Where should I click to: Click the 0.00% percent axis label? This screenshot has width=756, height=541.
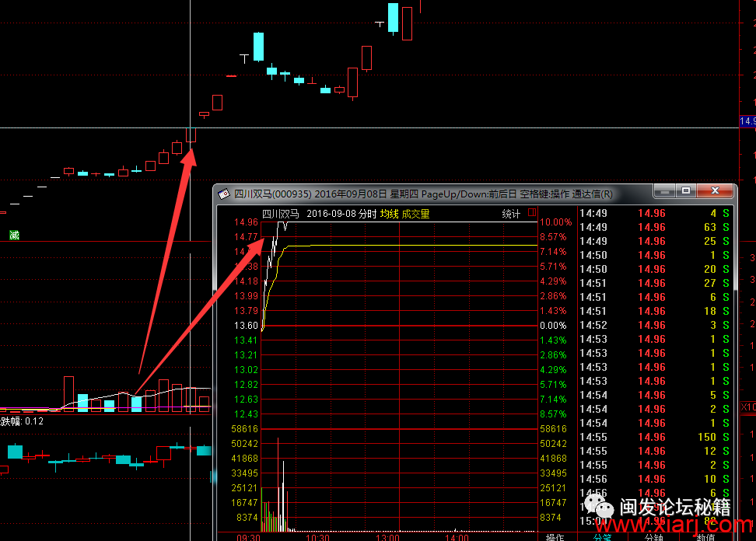click(553, 326)
